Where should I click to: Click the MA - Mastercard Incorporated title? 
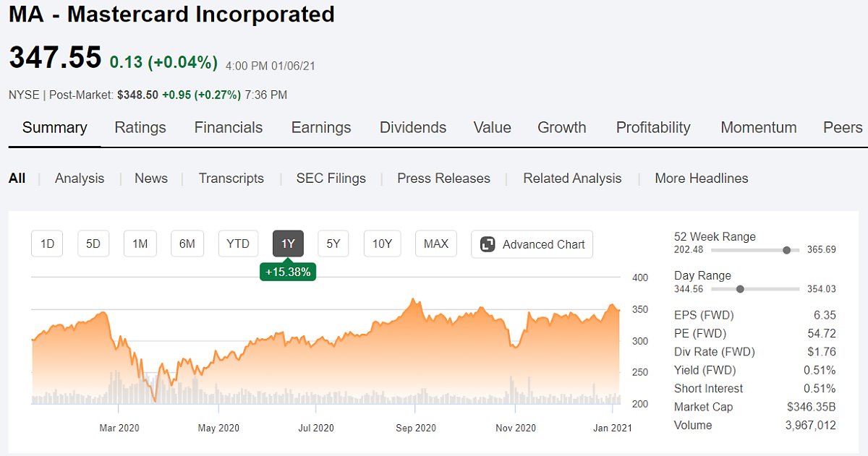171,14
